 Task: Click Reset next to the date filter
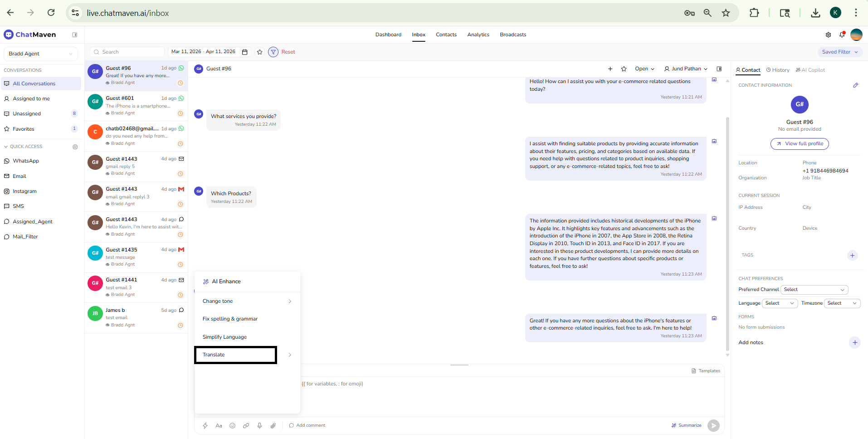coord(288,52)
